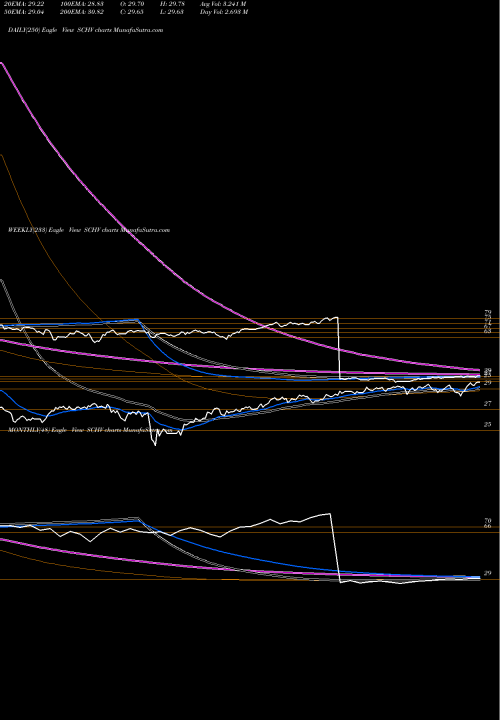The image size is (500, 720).
Task: Click the 50EMA value text in header
Action: [x=22, y=12]
